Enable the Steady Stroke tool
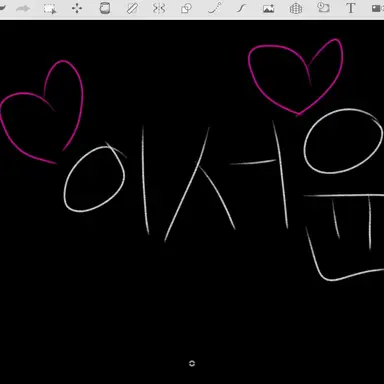The width and height of the screenshot is (384, 384). tap(241, 8)
